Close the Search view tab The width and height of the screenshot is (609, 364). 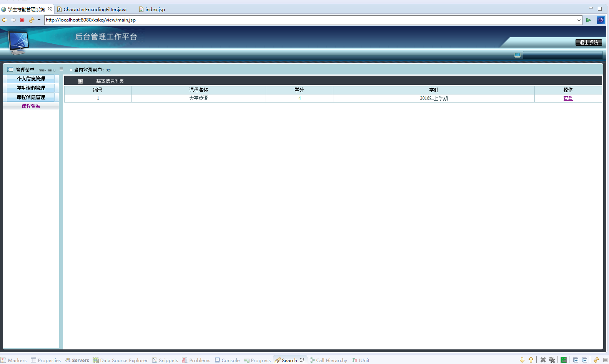click(302, 360)
